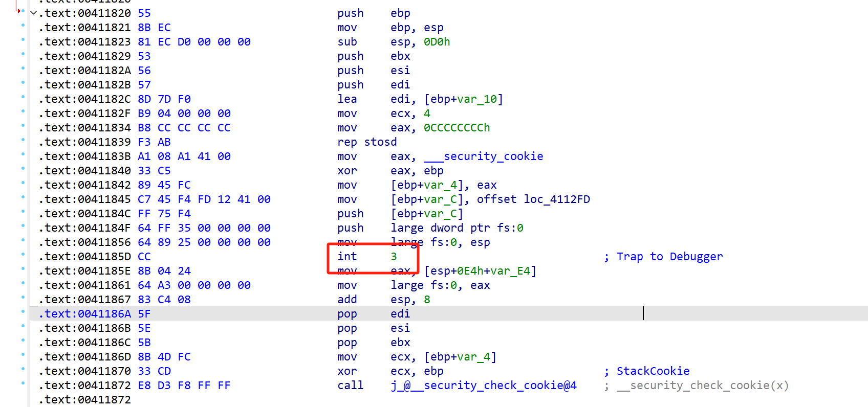Toggle breakpoint dot beside highlighted 0041186A line
This screenshot has height=407, width=868.
(x=23, y=312)
